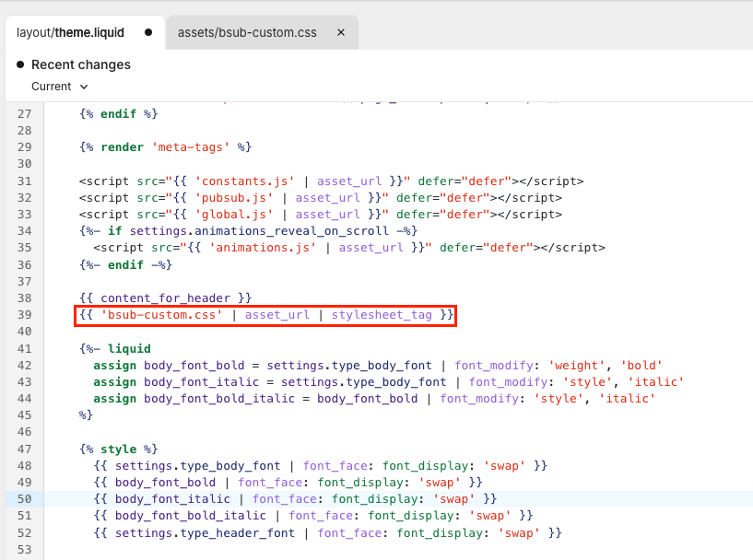Click 'pubsub.js' on line 32

coord(233,198)
